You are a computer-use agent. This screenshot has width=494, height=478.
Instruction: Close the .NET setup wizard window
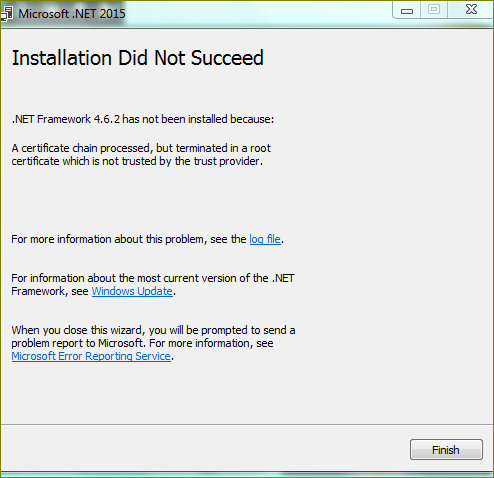(x=471, y=10)
